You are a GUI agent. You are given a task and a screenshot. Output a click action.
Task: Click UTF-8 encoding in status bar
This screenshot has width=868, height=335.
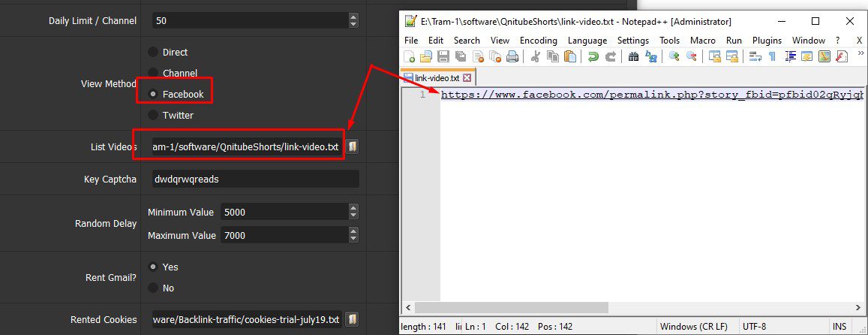[x=753, y=327]
